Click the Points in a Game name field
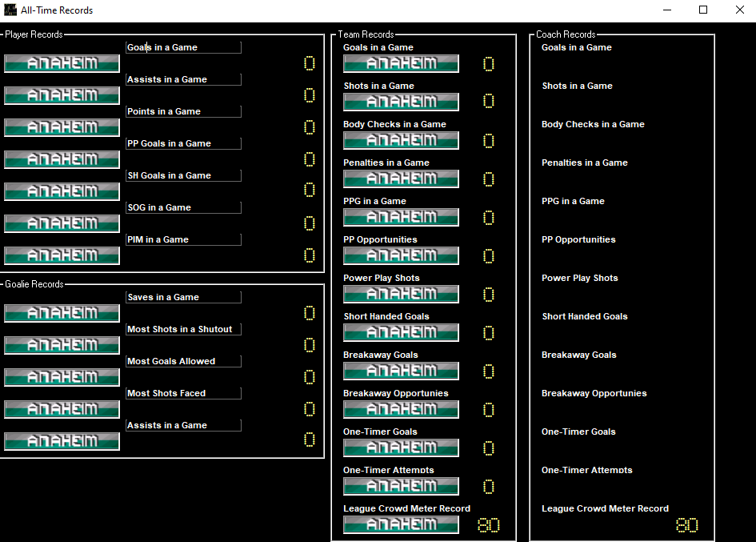The image size is (756, 542). point(183,111)
